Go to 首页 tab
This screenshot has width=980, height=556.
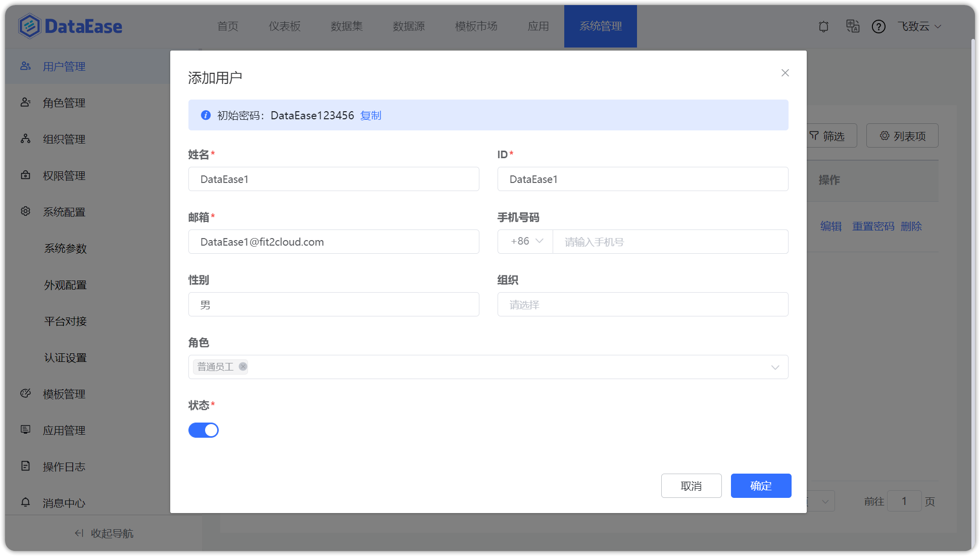[228, 26]
